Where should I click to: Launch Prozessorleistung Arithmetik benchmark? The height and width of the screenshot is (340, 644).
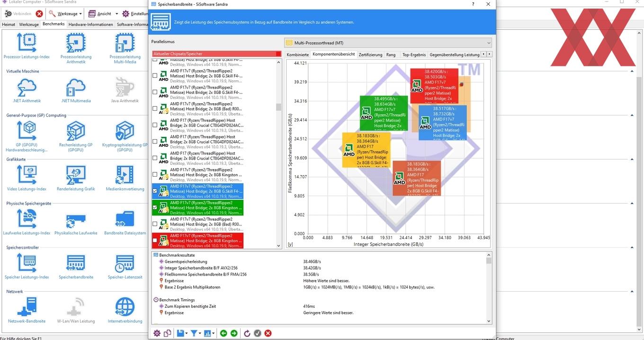click(76, 49)
